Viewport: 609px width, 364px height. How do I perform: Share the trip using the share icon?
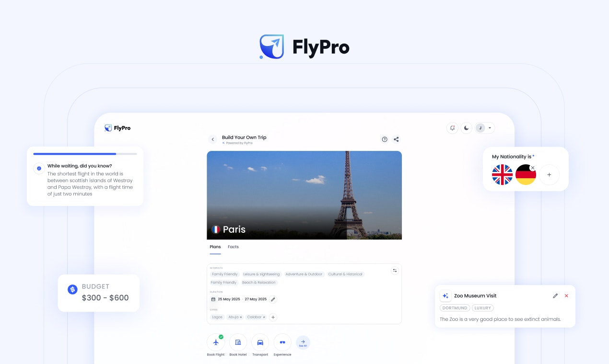pos(396,139)
